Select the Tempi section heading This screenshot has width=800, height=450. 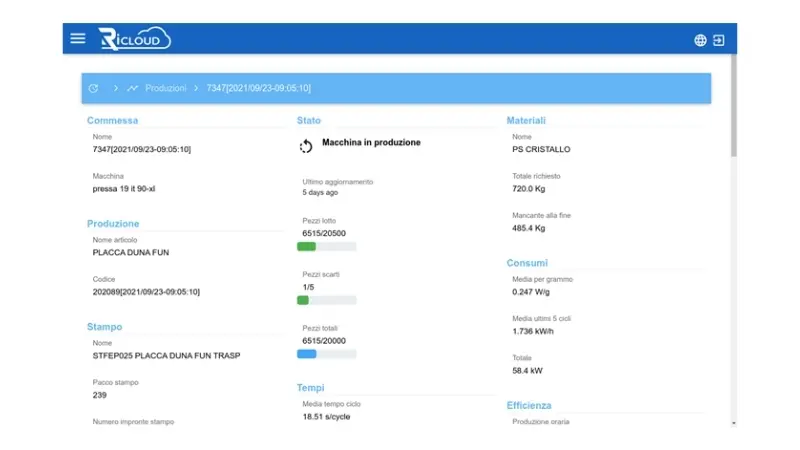tap(311, 388)
